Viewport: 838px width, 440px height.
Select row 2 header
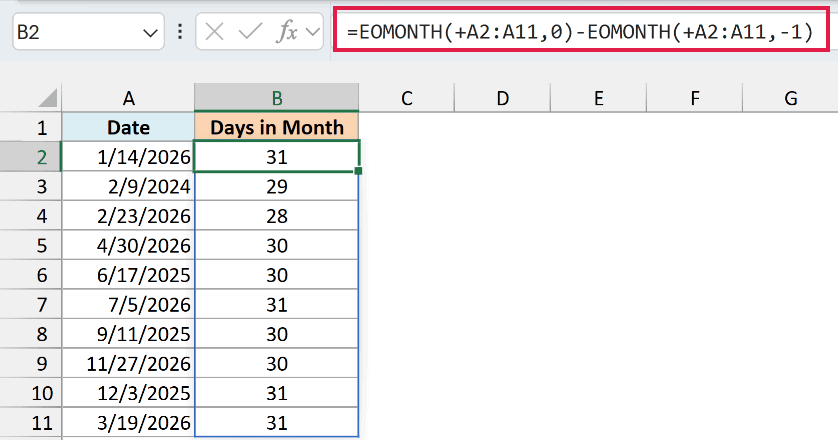[x=31, y=157]
